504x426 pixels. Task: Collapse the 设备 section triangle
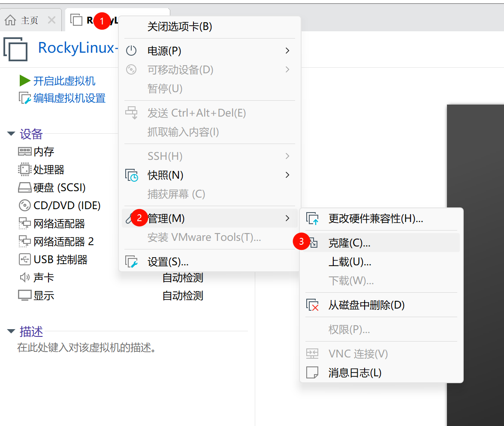click(11, 134)
